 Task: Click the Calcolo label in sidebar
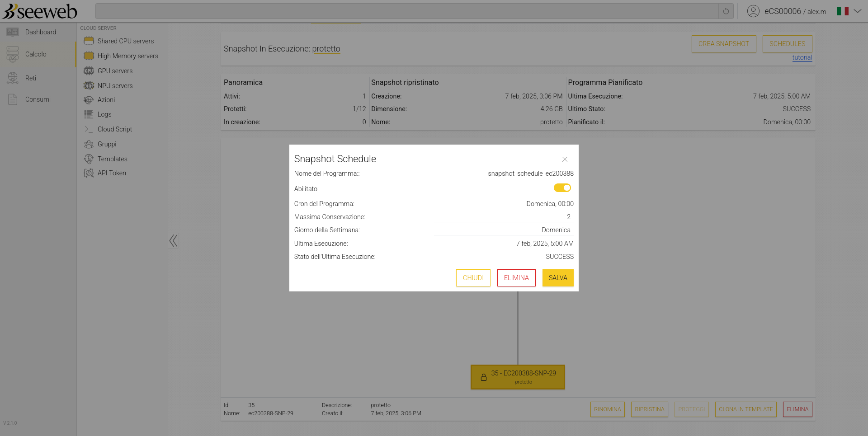coord(36,54)
